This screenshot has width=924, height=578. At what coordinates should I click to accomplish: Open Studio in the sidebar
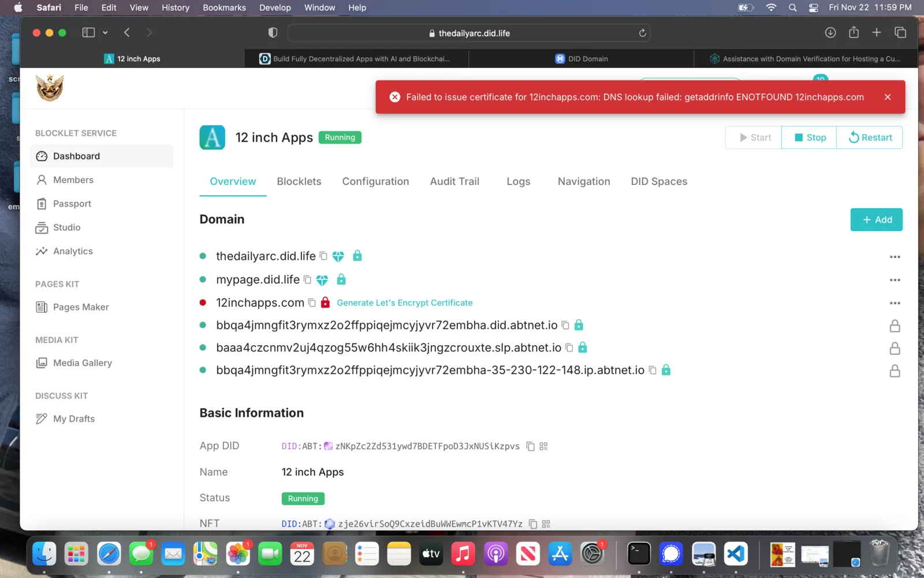pos(102,227)
